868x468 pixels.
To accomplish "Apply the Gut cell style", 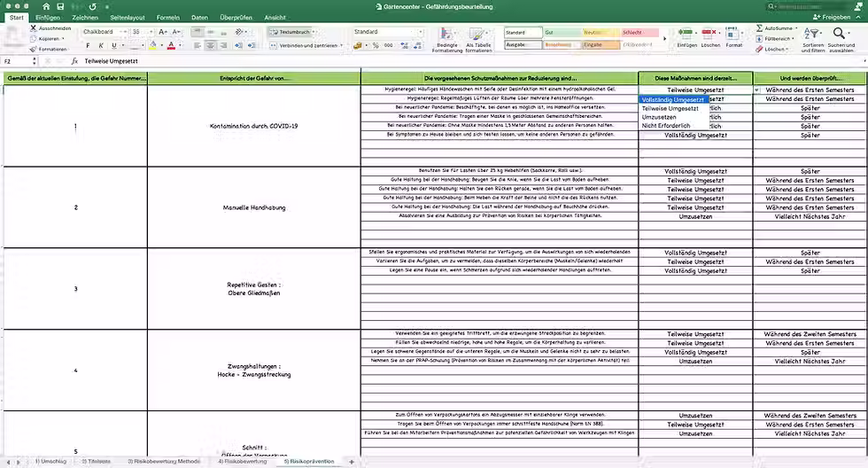I will point(562,33).
